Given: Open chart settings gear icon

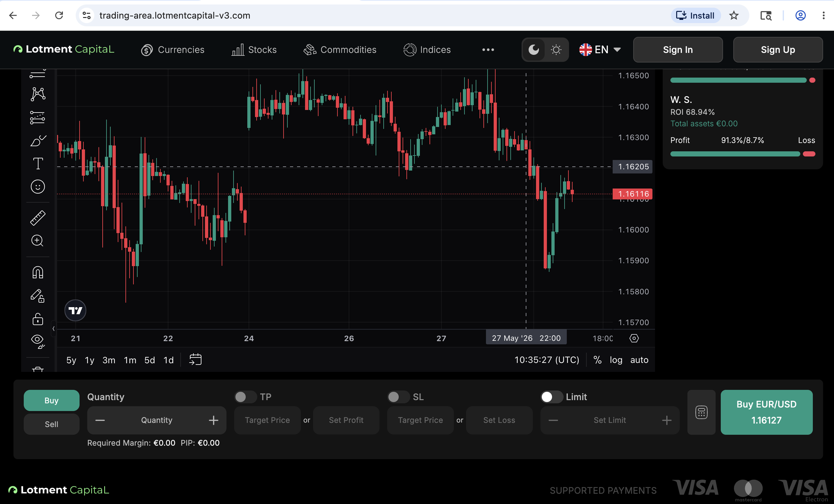Looking at the screenshot, I should [634, 338].
